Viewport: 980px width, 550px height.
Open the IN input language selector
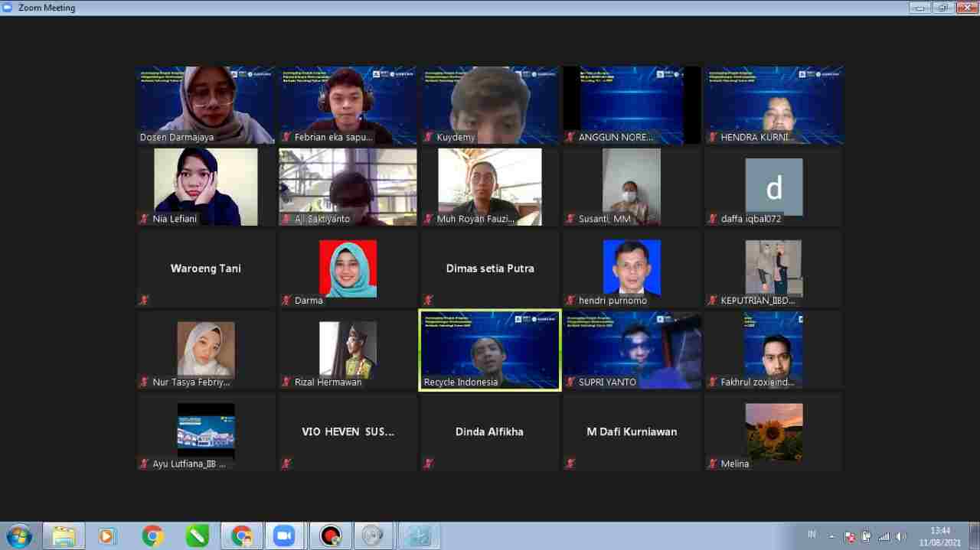pyautogui.click(x=812, y=535)
